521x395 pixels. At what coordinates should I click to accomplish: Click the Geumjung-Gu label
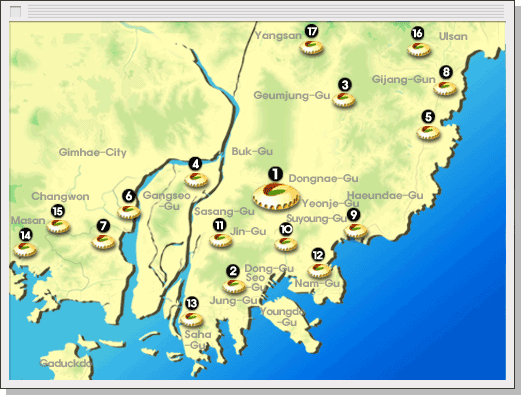coord(292,95)
